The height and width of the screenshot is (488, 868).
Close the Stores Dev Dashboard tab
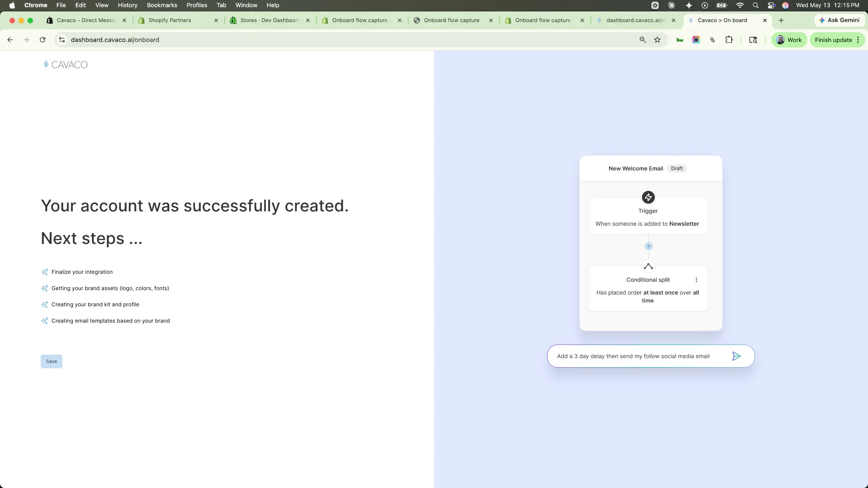(308, 20)
